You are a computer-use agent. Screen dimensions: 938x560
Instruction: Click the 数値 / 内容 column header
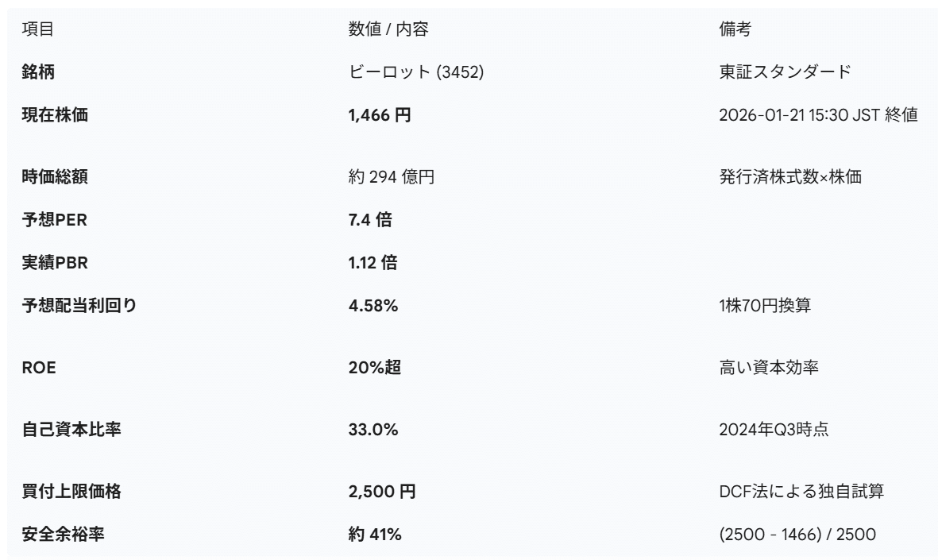pyautogui.click(x=389, y=29)
